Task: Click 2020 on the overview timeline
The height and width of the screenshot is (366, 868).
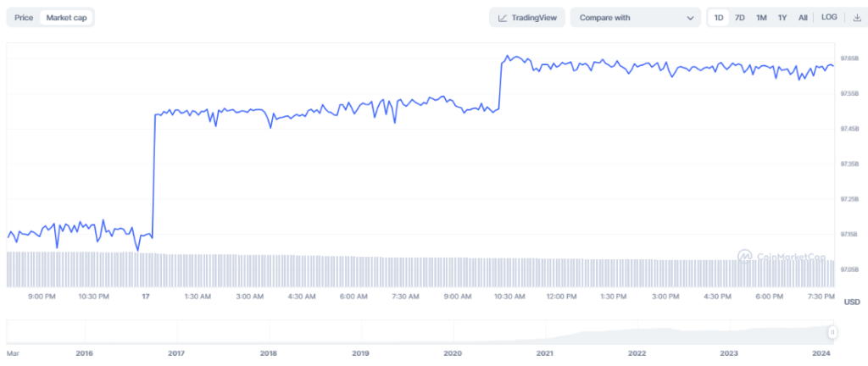Action: tap(453, 352)
